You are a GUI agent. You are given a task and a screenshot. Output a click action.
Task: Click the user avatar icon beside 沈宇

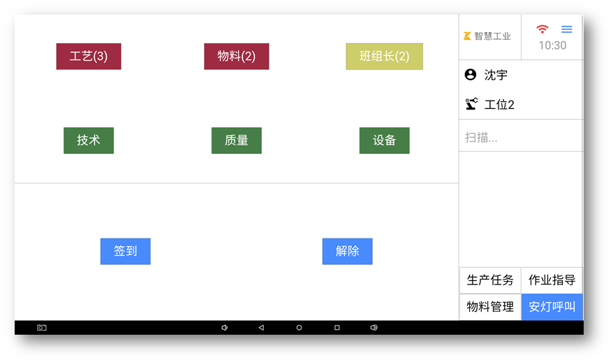pos(471,75)
